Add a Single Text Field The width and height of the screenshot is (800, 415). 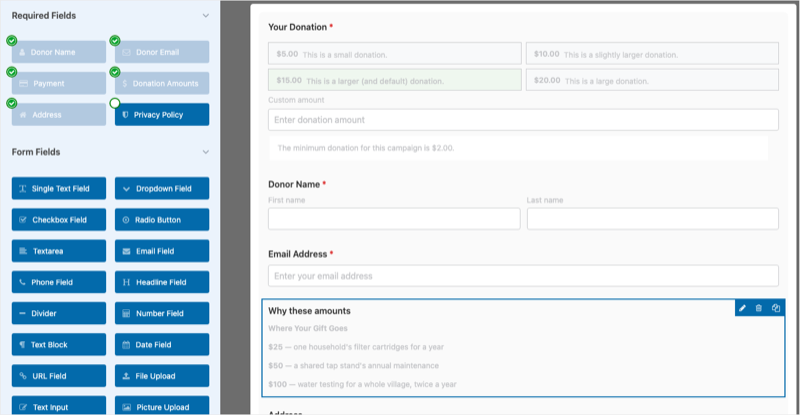(59, 188)
